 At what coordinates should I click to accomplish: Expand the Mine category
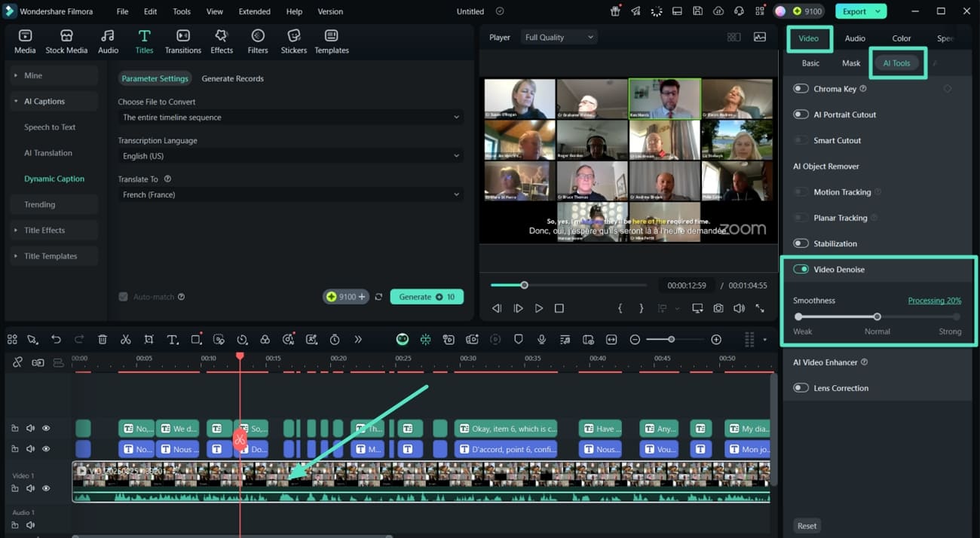pos(54,75)
